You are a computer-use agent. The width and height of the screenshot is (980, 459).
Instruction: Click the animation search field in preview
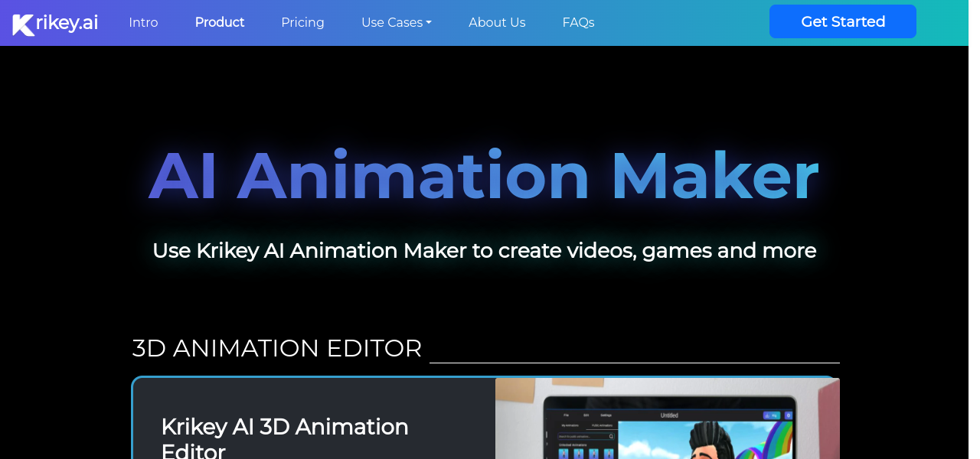click(x=582, y=436)
